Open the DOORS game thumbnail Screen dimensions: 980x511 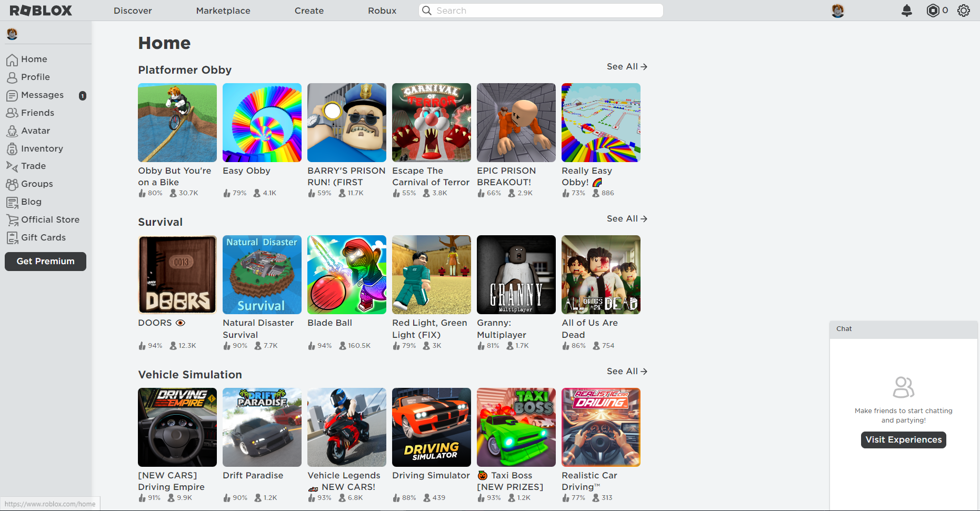pos(177,275)
